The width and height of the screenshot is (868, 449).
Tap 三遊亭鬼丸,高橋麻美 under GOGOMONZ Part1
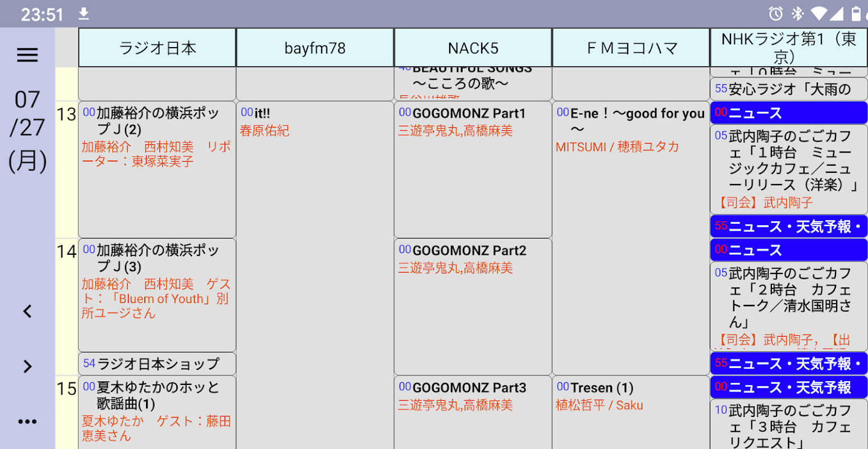(x=455, y=131)
